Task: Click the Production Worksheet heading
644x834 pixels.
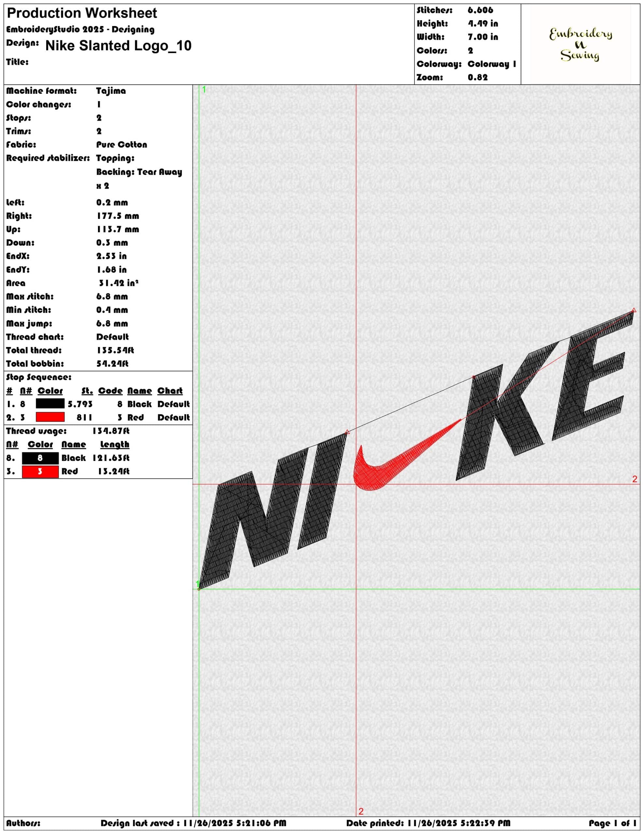Action: 82,13
